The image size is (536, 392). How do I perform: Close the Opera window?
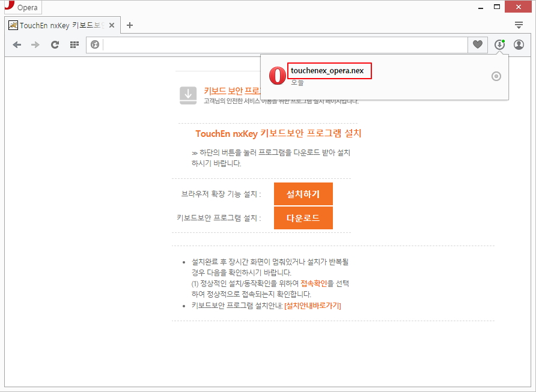pyautogui.click(x=518, y=7)
